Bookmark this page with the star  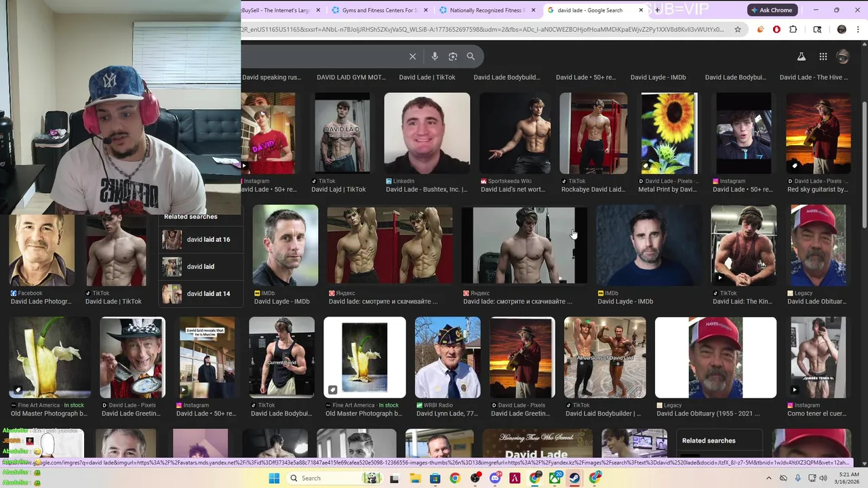pos(738,29)
